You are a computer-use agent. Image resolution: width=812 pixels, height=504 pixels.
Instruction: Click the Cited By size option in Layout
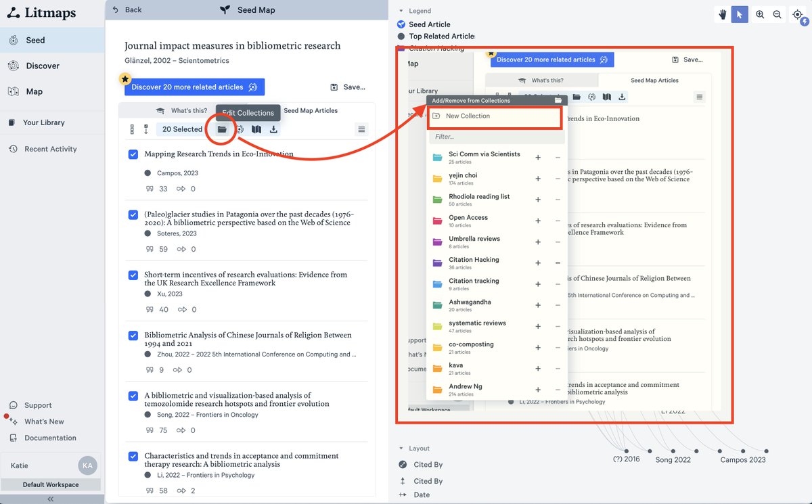coord(420,465)
